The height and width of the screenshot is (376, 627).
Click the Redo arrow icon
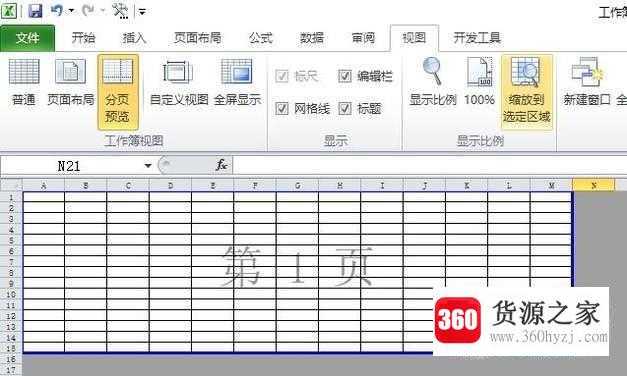click(88, 10)
